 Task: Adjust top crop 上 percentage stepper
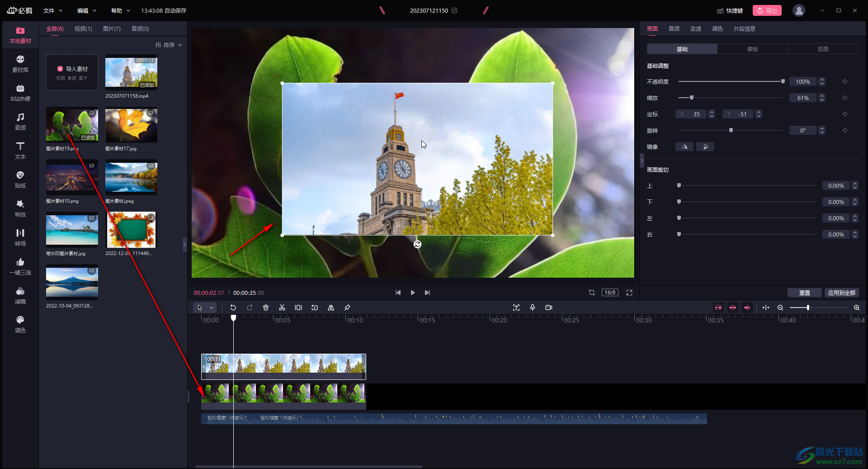[x=855, y=185]
